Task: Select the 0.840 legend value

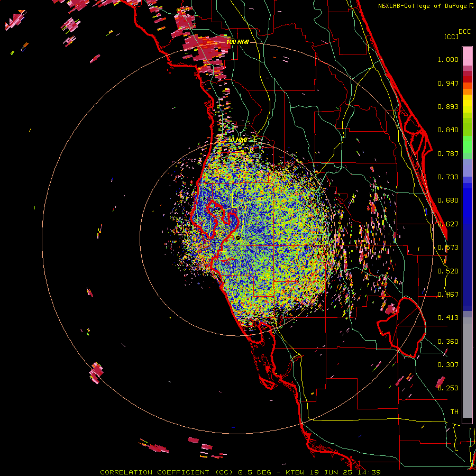Action: tap(448, 130)
